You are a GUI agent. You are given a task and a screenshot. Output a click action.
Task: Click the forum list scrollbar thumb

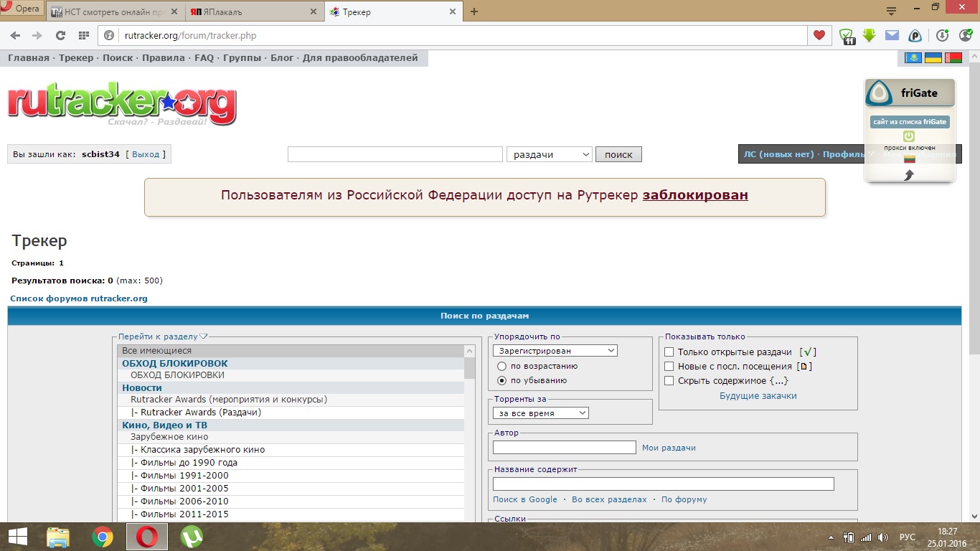pyautogui.click(x=470, y=367)
